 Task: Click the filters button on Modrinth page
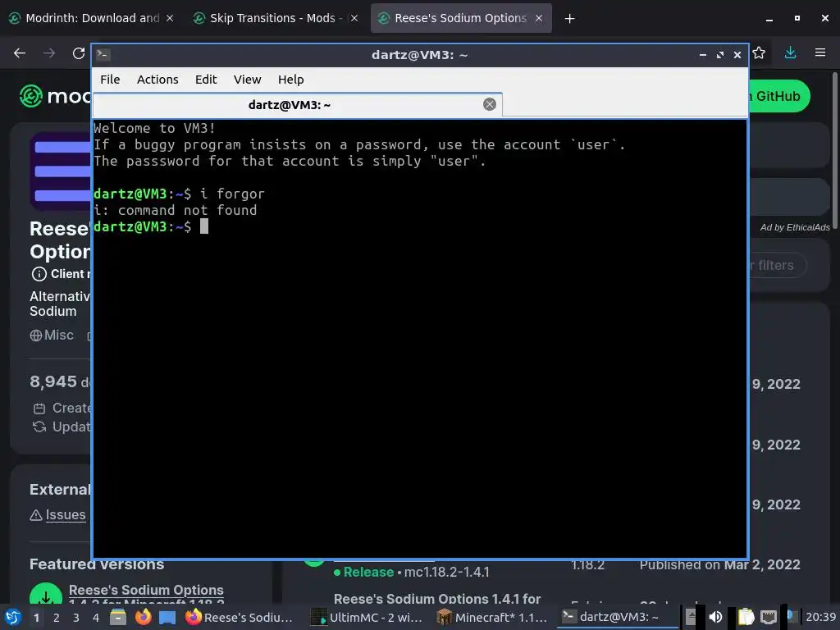point(777,265)
